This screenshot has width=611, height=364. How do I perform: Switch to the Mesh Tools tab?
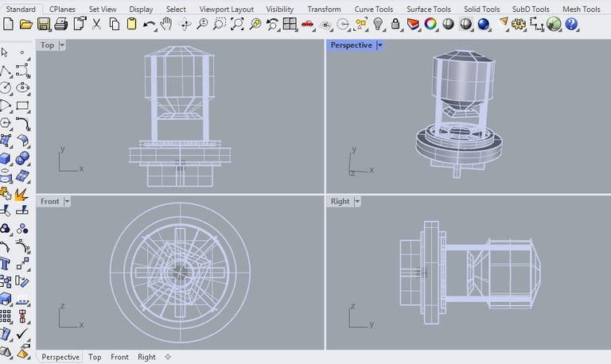(582, 9)
